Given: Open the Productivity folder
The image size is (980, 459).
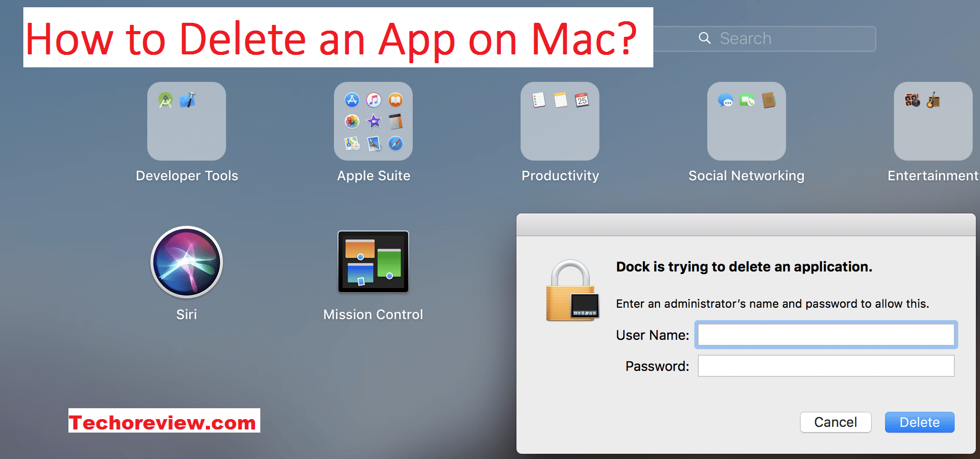Looking at the screenshot, I should [560, 121].
